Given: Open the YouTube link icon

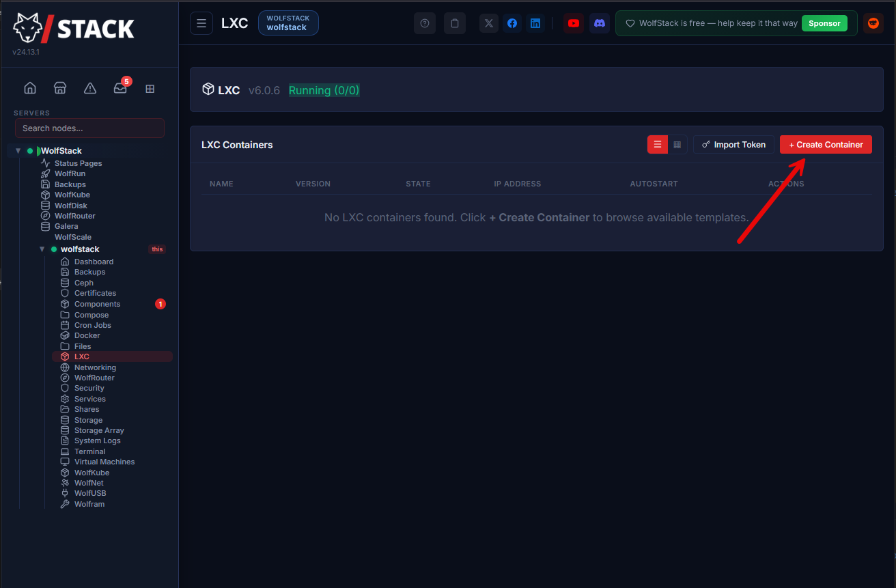Looking at the screenshot, I should [574, 23].
